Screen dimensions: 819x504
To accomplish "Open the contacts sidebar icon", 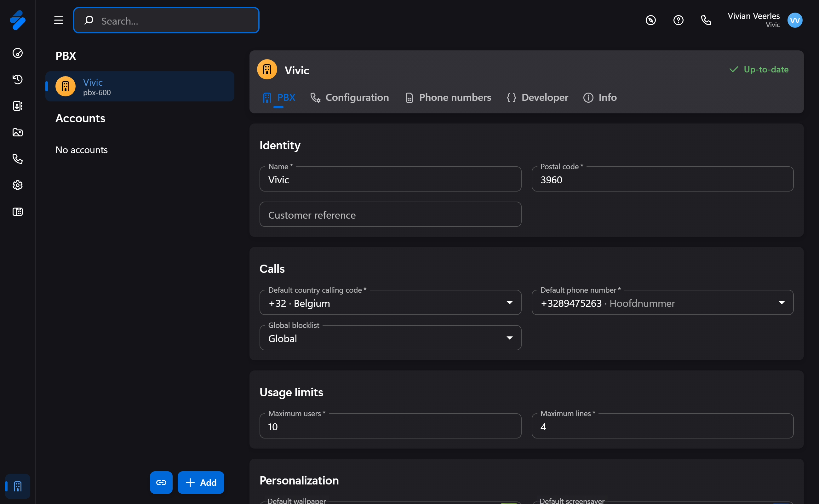I will [18, 106].
